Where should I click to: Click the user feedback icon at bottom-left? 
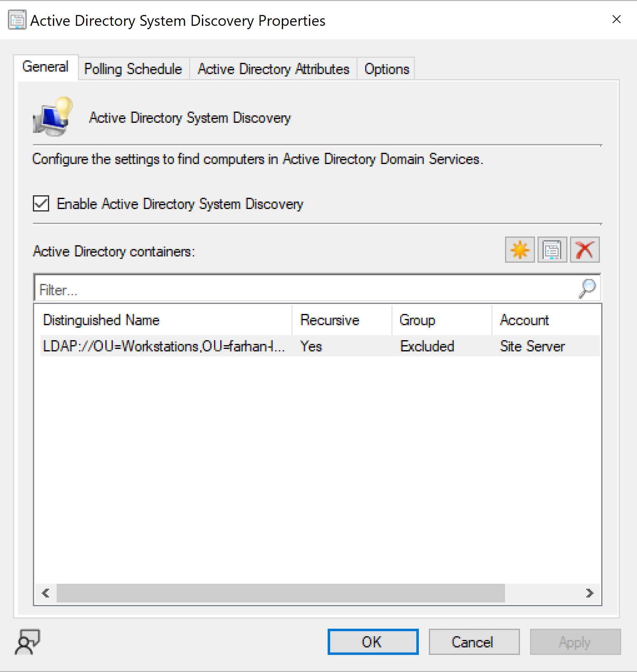click(27, 642)
